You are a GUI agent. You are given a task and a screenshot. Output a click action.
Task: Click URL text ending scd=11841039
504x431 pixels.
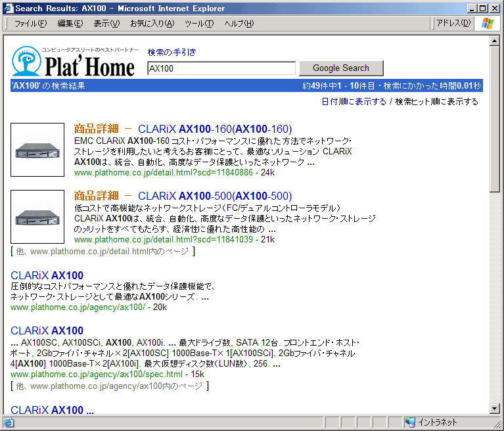(x=163, y=239)
